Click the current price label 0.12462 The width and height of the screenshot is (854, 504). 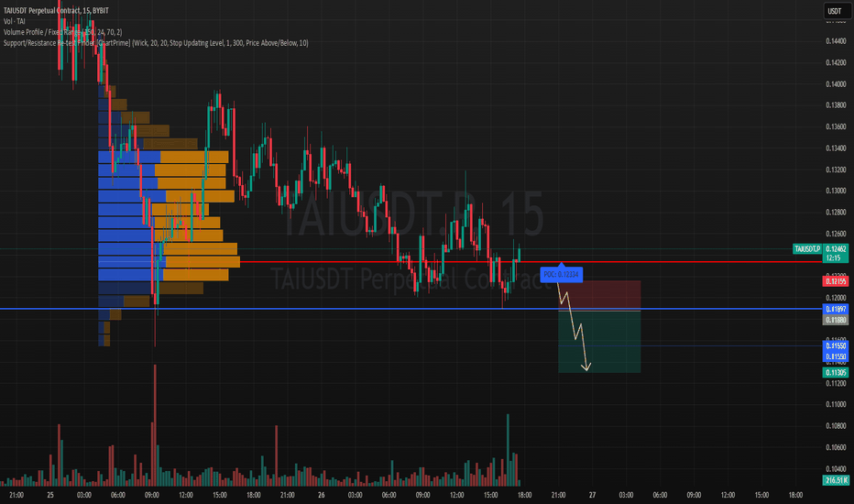point(836,249)
